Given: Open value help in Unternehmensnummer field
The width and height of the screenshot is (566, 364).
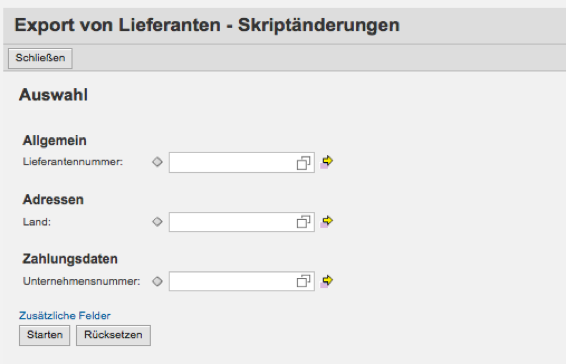Looking at the screenshot, I should (304, 281).
